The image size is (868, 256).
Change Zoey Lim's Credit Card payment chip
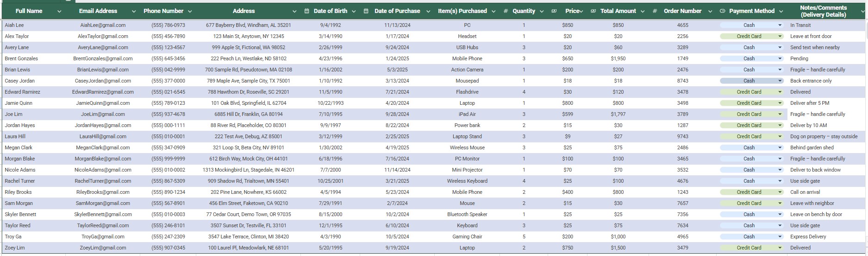click(780, 248)
